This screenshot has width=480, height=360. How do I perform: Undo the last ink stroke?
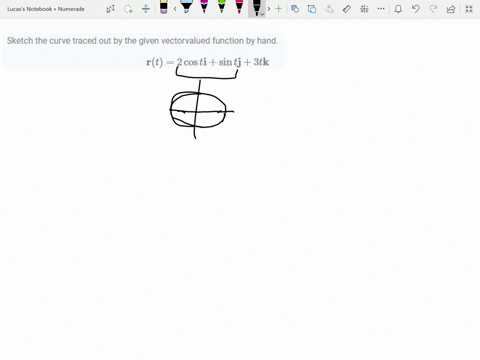click(416, 9)
